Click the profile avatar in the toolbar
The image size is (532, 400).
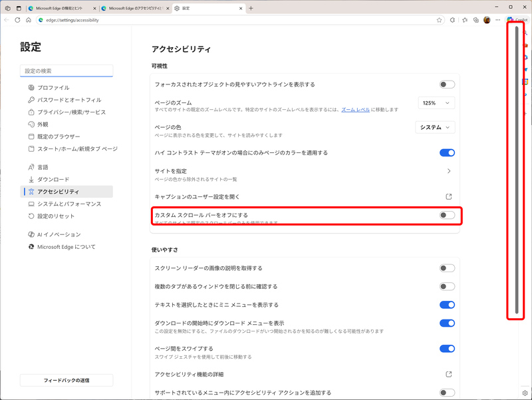[487, 21]
